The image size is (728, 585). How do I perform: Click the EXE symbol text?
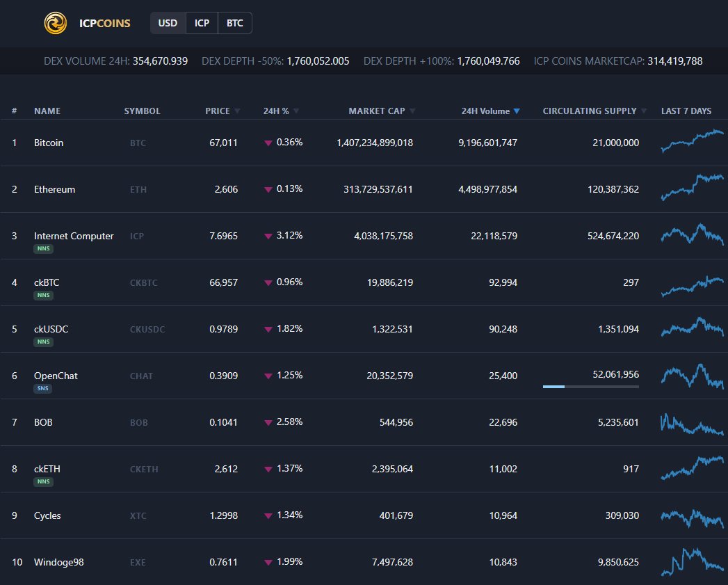tap(138, 562)
